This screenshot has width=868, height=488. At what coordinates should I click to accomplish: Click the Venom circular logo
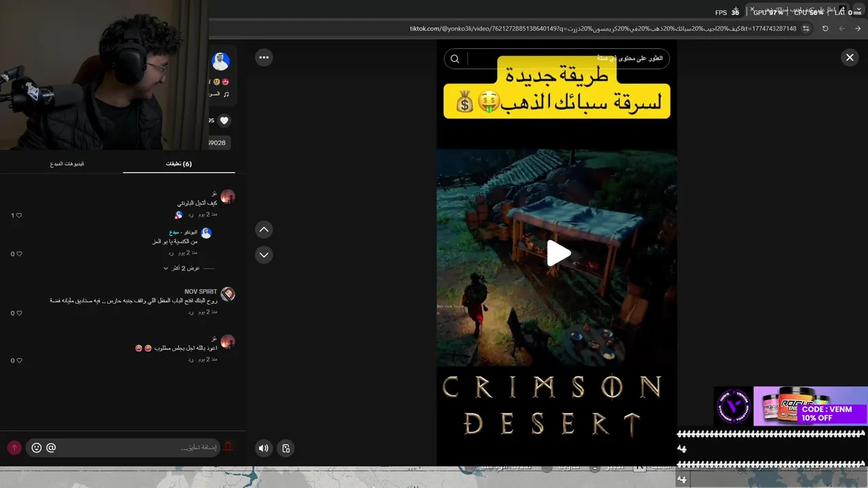click(x=733, y=407)
